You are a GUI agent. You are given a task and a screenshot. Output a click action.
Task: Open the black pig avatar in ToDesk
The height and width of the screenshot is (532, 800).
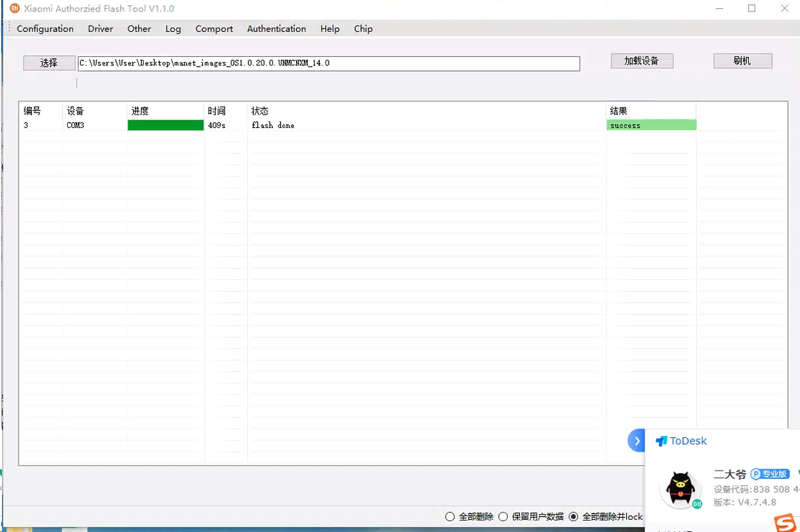pyautogui.click(x=680, y=489)
